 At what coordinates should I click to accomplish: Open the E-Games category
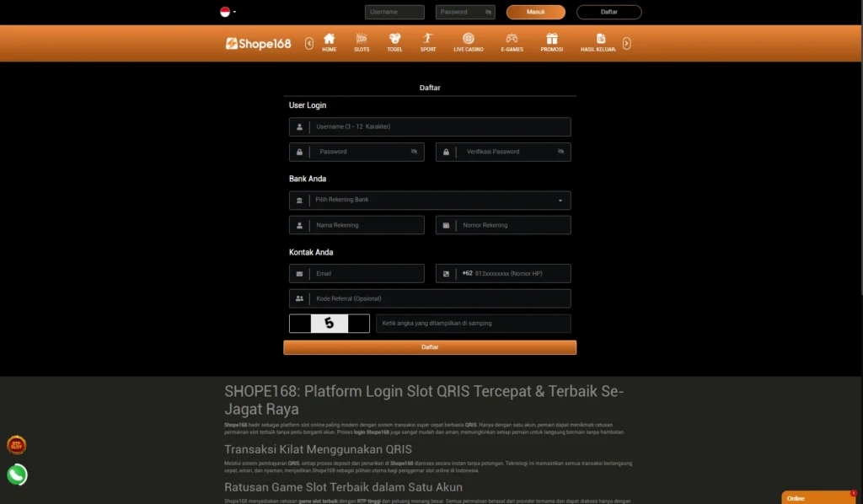pyautogui.click(x=512, y=42)
